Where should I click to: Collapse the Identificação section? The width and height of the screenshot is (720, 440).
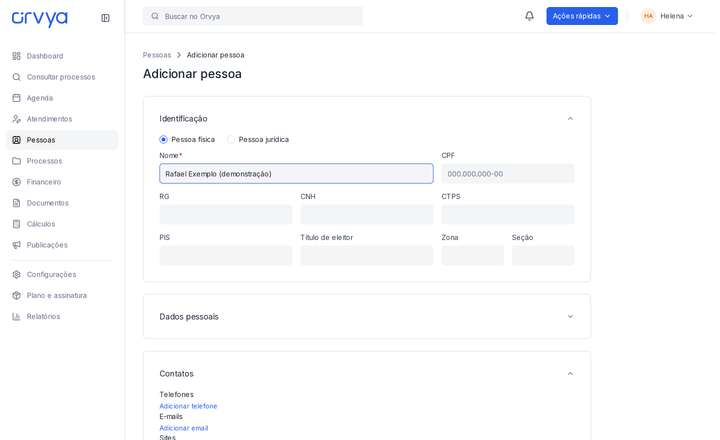(570, 118)
